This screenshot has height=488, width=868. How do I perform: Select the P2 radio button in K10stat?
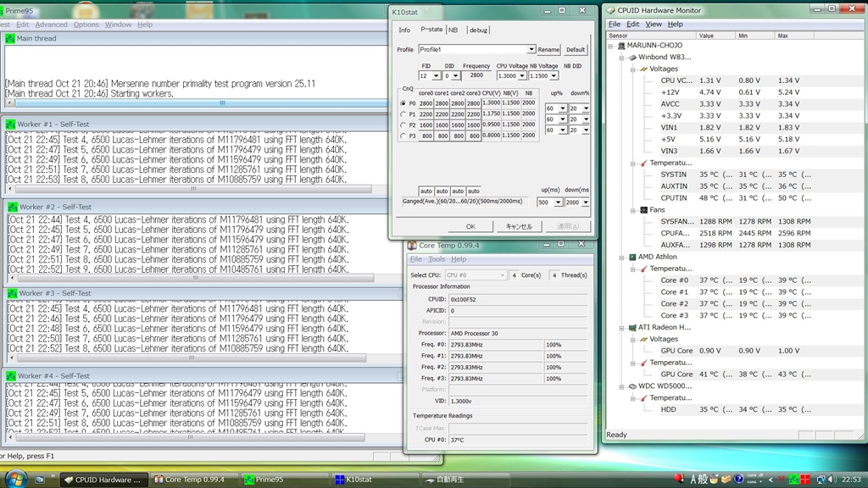pyautogui.click(x=403, y=125)
